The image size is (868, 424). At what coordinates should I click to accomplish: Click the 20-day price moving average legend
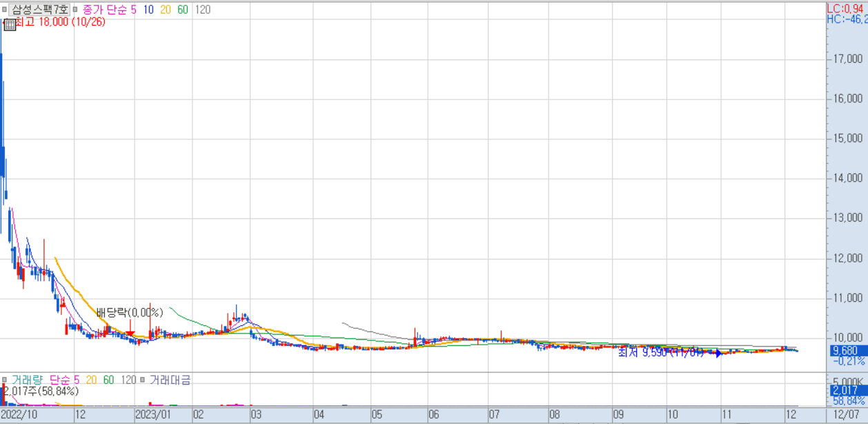pyautogui.click(x=166, y=9)
